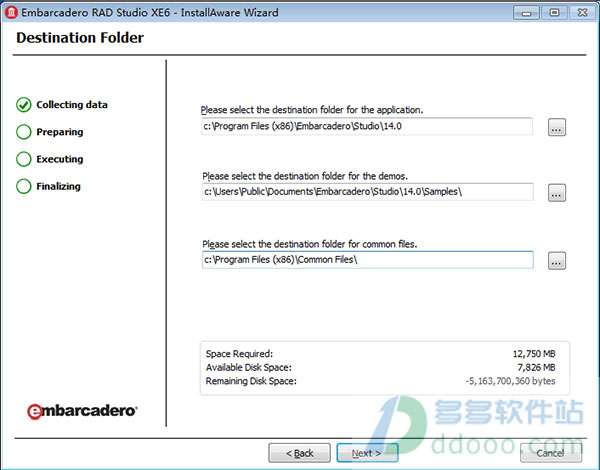Edit the Common Files path field
The image size is (600, 470).
368,260
